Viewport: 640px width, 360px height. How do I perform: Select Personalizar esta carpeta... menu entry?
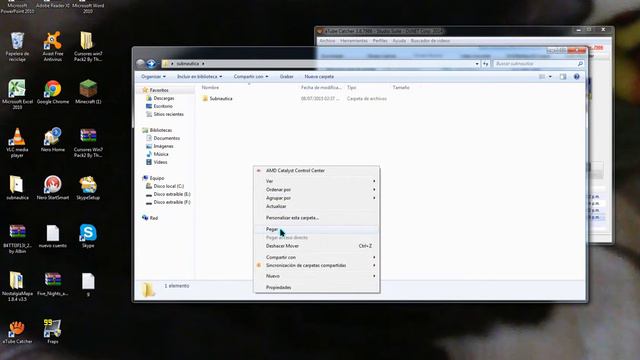[x=316, y=218]
